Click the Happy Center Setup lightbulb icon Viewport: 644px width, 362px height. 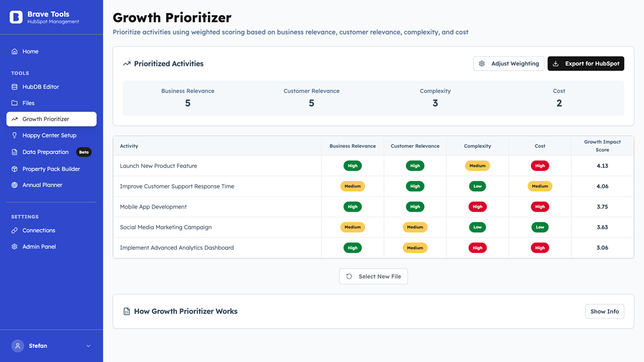tap(14, 135)
